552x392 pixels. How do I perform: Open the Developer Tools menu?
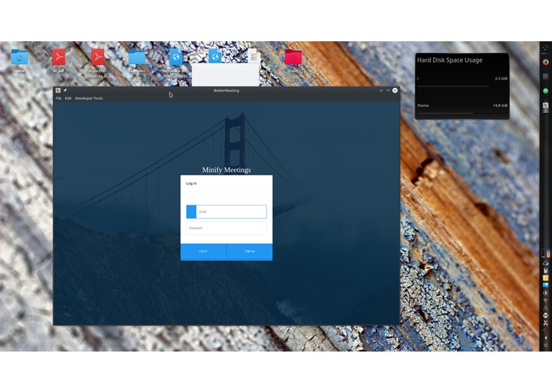[x=89, y=98]
